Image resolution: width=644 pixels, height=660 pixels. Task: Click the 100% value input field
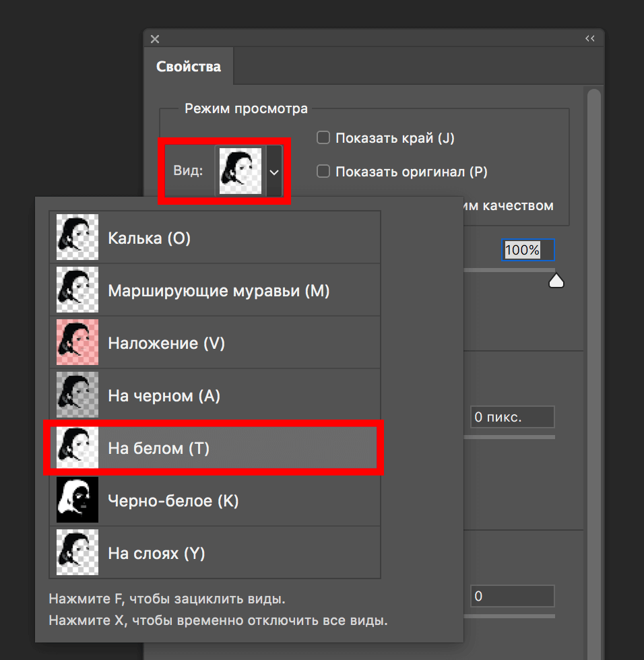coord(527,250)
